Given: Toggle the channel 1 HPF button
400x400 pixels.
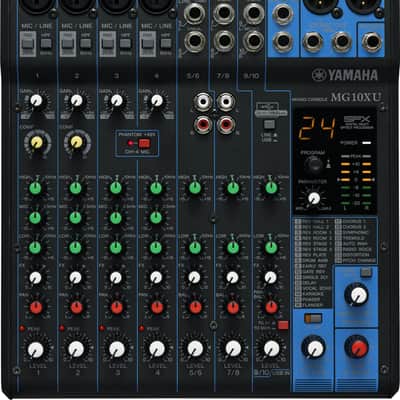Looking at the screenshot, I should click(x=46, y=43).
